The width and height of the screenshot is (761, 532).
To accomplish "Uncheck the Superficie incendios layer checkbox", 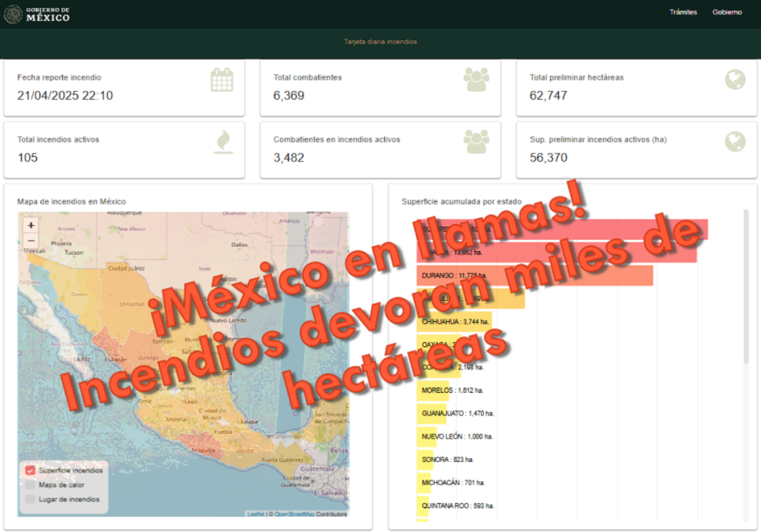I will (x=30, y=471).
